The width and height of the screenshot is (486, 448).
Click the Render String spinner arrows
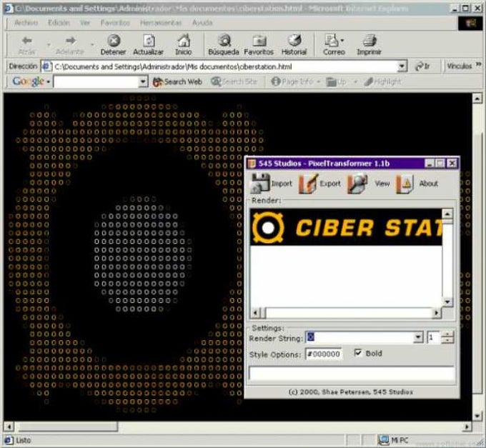(x=447, y=337)
